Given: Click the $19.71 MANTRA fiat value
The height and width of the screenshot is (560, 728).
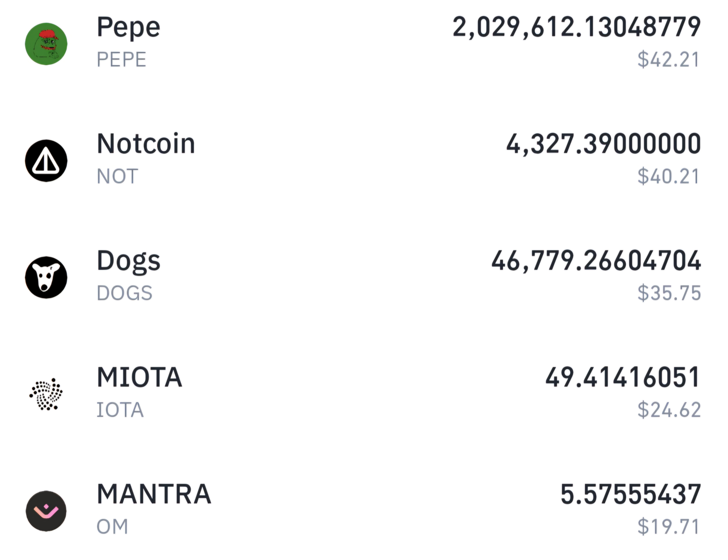Looking at the screenshot, I should click(668, 526).
